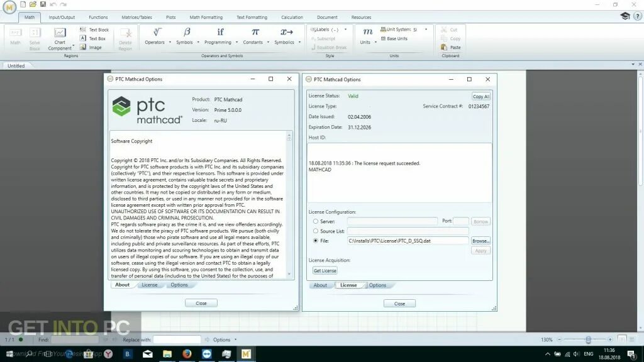
Task: Insert a Chart Component region
Action: coord(60,39)
